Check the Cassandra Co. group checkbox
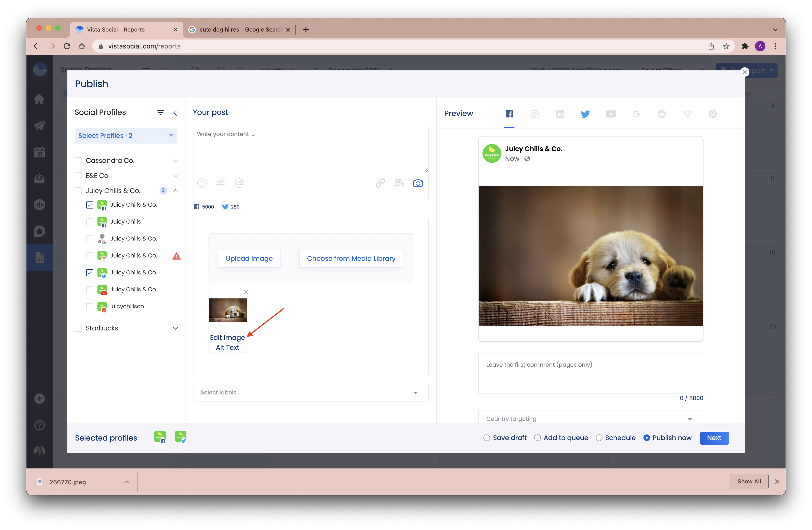Viewport: 812px width, 530px height. [x=78, y=161]
